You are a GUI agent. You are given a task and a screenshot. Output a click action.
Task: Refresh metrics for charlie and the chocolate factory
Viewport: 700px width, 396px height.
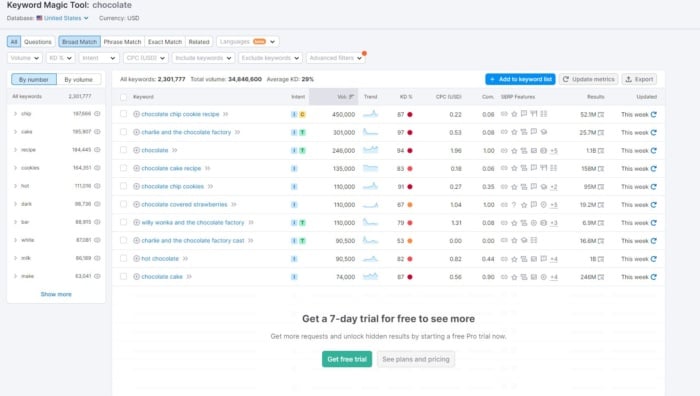tap(654, 133)
